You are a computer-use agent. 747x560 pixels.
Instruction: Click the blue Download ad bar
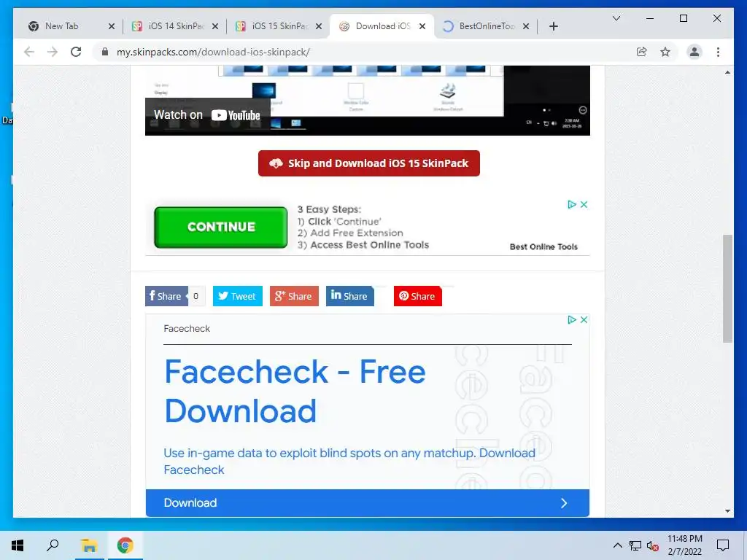368,503
